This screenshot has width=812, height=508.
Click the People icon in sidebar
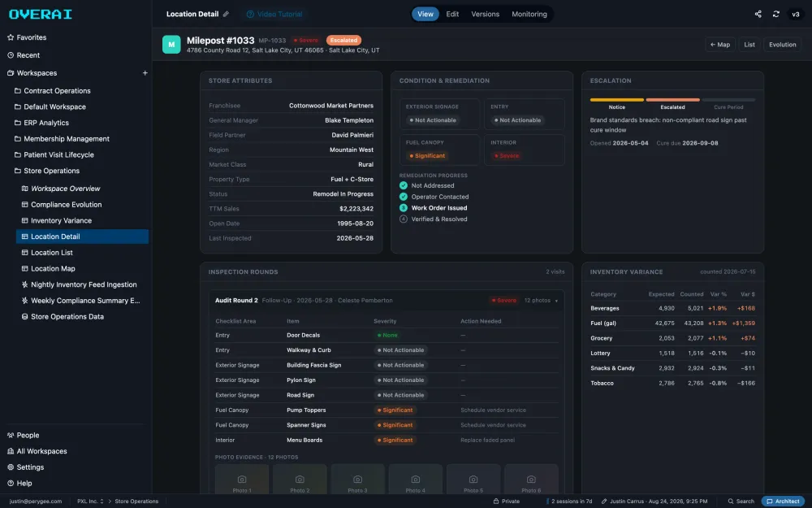pyautogui.click(x=11, y=435)
